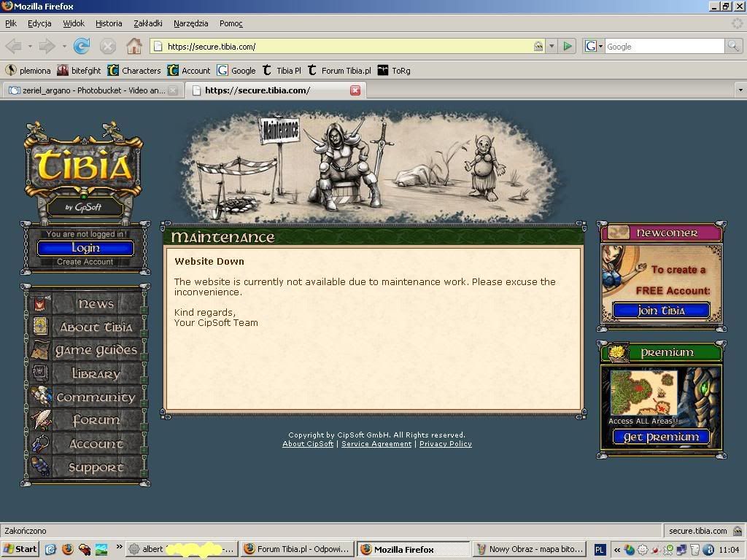747x560 pixels.
Task: Click the Stop loading icon
Action: click(108, 46)
